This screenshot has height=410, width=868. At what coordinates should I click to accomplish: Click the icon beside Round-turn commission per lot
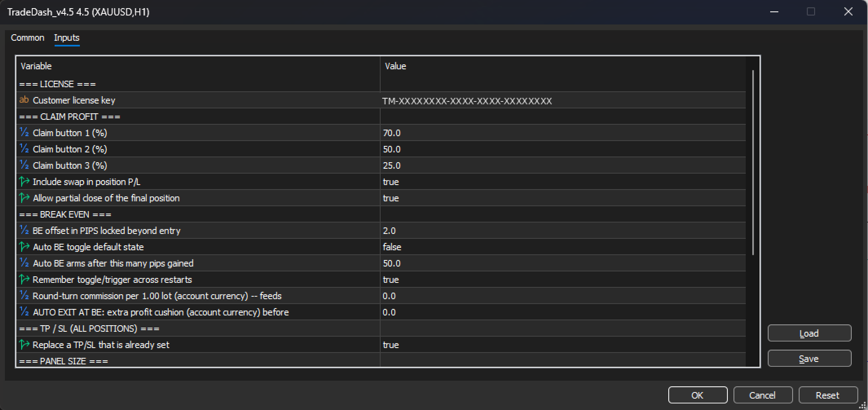[24, 295]
